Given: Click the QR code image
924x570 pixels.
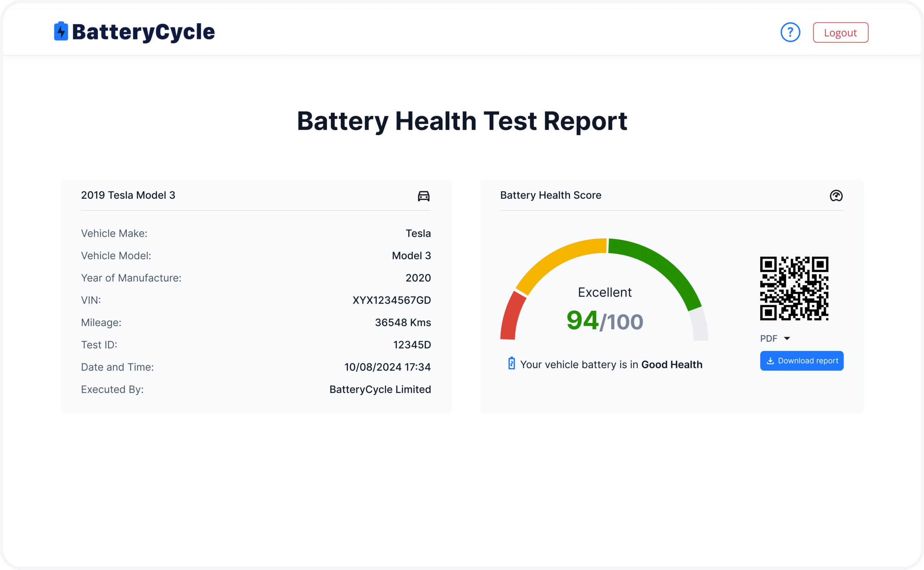Looking at the screenshot, I should point(794,288).
